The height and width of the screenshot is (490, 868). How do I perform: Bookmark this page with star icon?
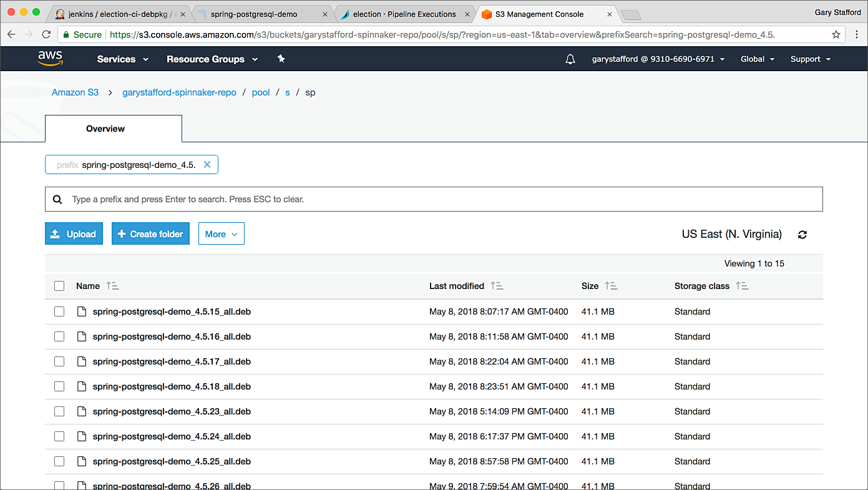pyautogui.click(x=836, y=35)
